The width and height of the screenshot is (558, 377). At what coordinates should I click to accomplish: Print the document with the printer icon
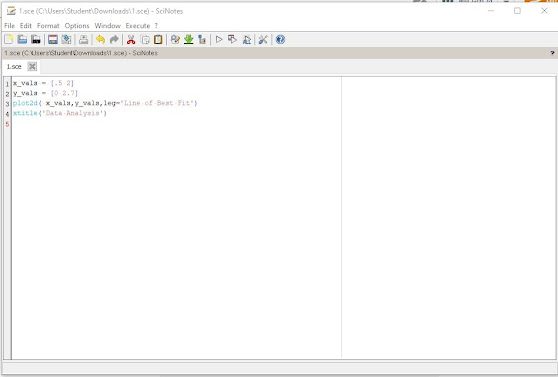(x=83, y=40)
